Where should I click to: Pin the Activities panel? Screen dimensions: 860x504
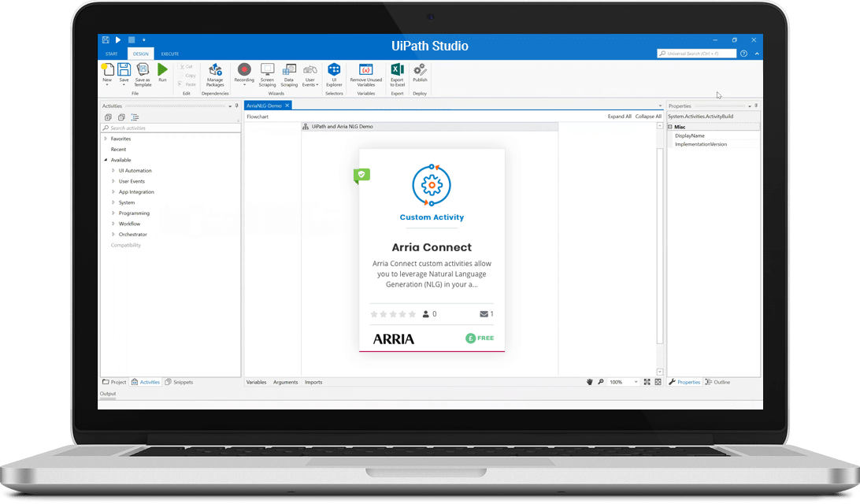237,106
